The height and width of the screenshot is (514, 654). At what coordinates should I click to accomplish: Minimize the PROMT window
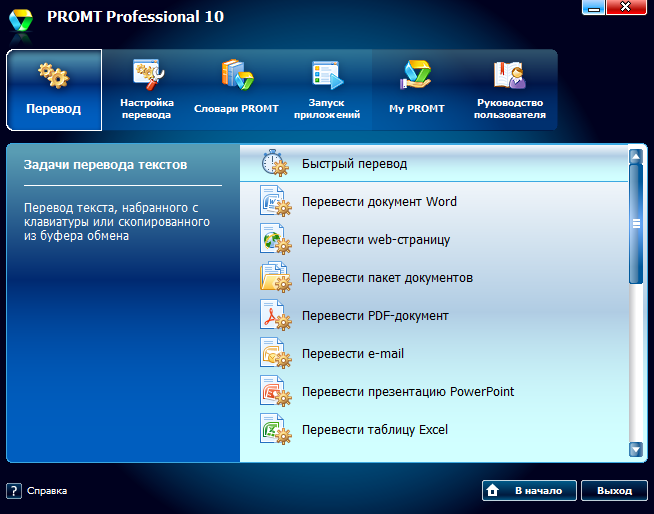(x=593, y=8)
